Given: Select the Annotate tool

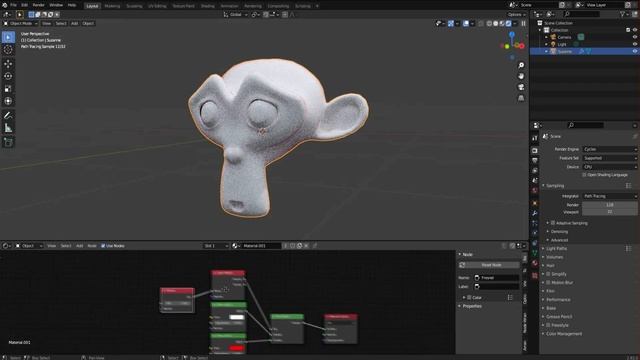Looking at the screenshot, I should click(8, 116).
